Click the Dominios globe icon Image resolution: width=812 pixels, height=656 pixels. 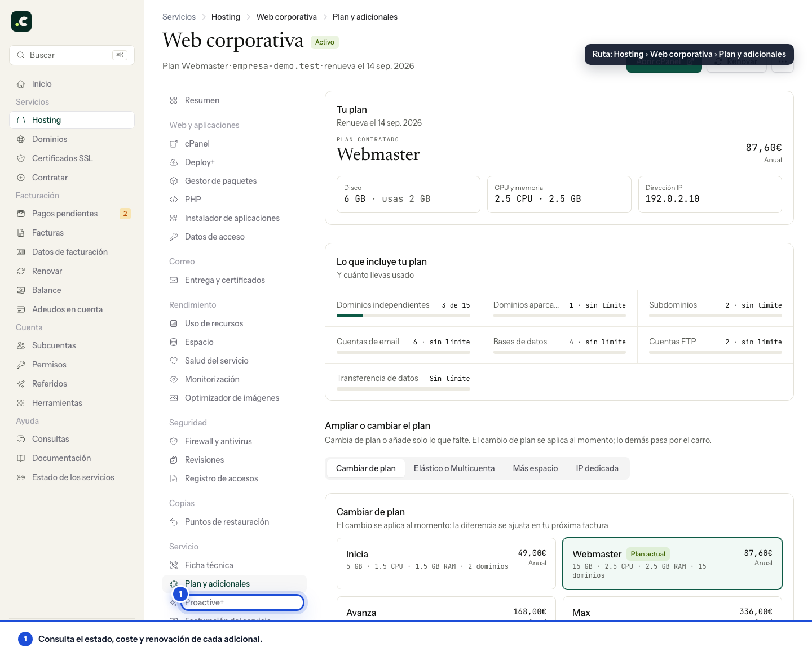coord(21,139)
